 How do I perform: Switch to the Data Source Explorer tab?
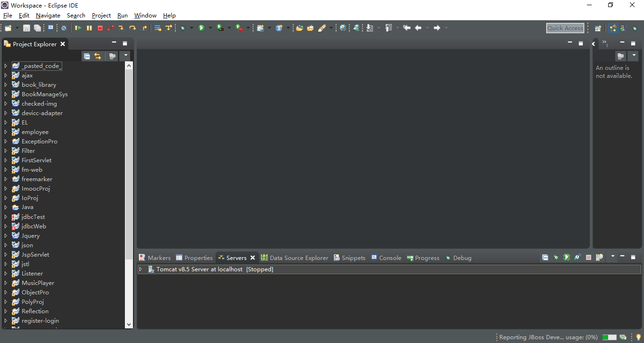tap(294, 258)
